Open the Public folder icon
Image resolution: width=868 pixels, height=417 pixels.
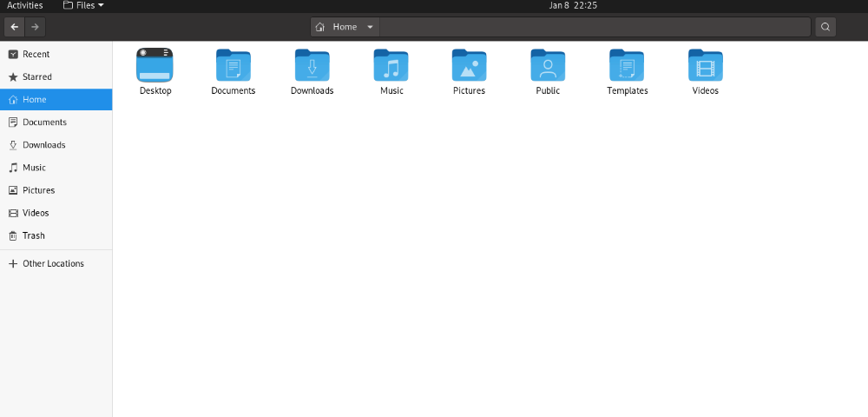coord(548,65)
